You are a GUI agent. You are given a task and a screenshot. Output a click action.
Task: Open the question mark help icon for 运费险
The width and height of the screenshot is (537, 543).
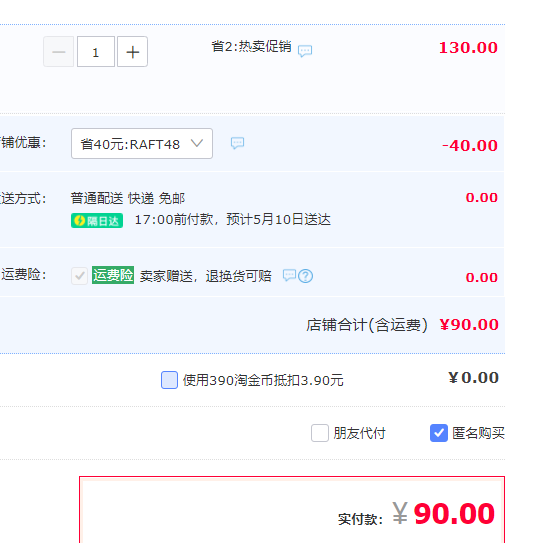[305, 276]
